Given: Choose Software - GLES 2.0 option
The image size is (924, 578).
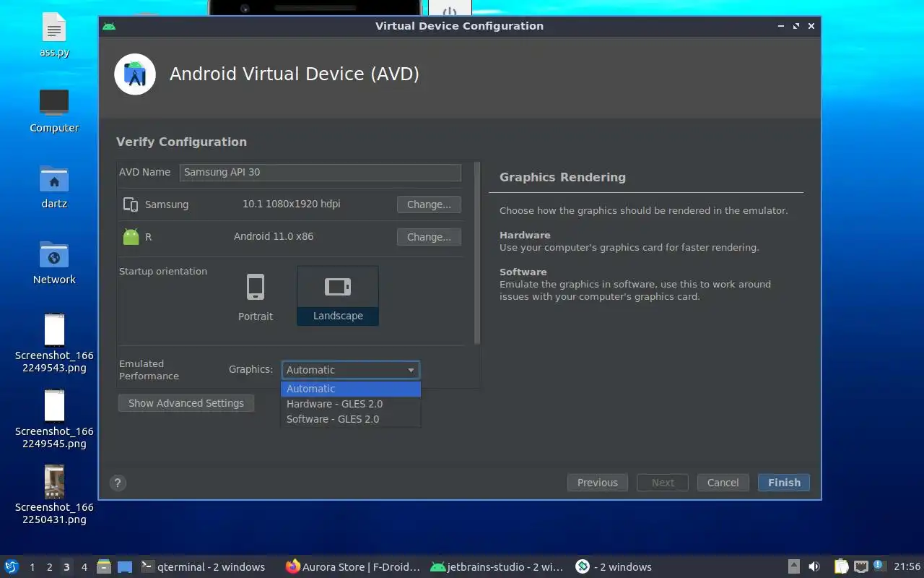Looking at the screenshot, I should [x=350, y=419].
